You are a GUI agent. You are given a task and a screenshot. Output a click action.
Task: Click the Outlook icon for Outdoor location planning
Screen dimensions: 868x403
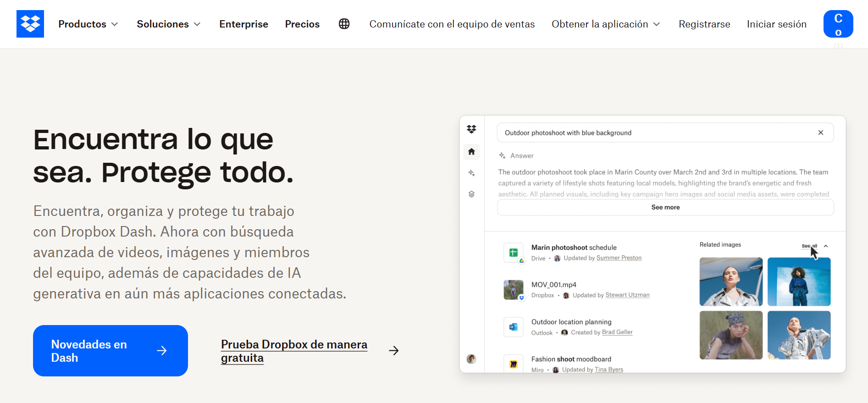click(x=513, y=327)
